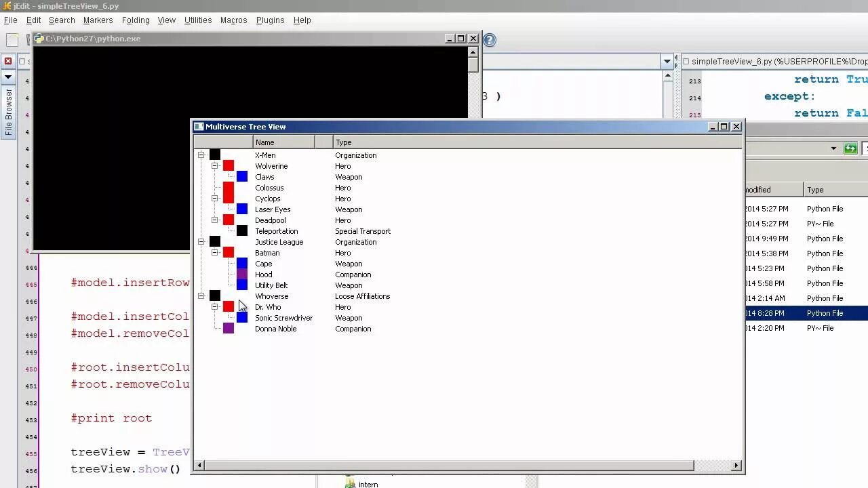The height and width of the screenshot is (488, 868).
Task: Click the blue icon beside Cape
Action: tap(242, 264)
